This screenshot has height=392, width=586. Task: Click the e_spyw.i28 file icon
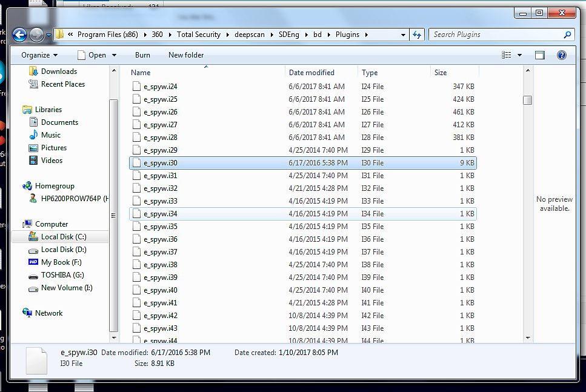pos(136,137)
